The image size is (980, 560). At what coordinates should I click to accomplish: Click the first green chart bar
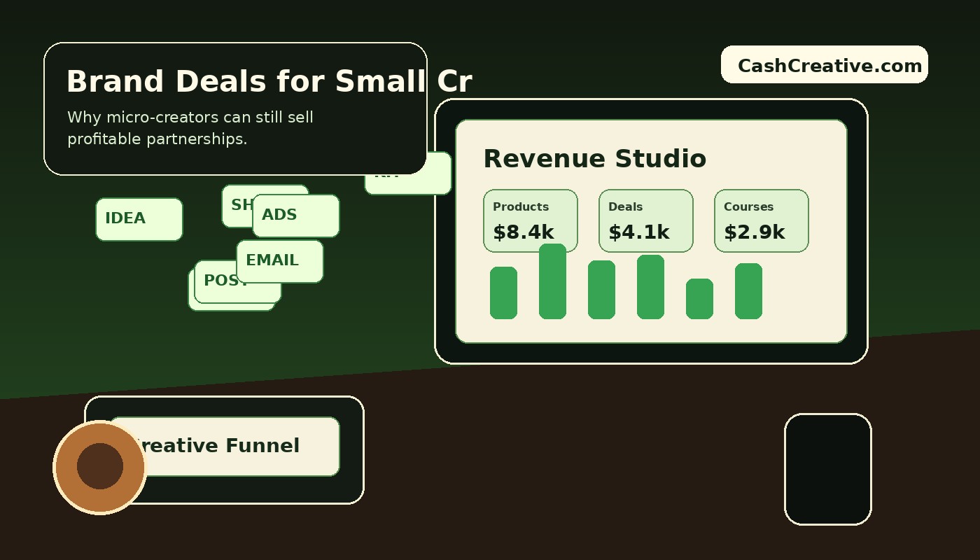pos(503,293)
